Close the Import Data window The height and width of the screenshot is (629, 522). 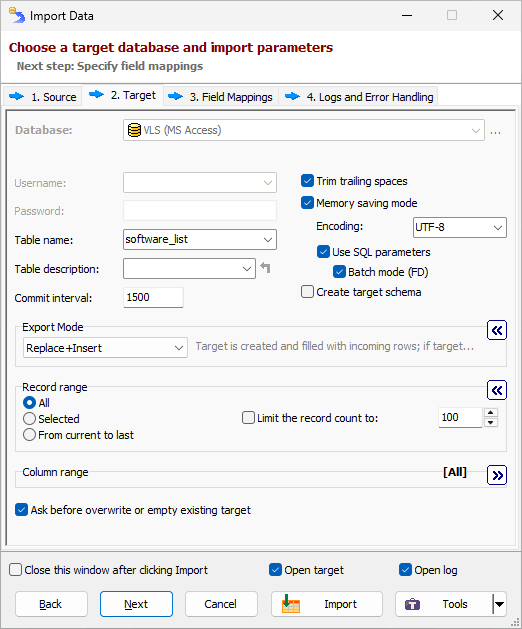pyautogui.click(x=498, y=15)
